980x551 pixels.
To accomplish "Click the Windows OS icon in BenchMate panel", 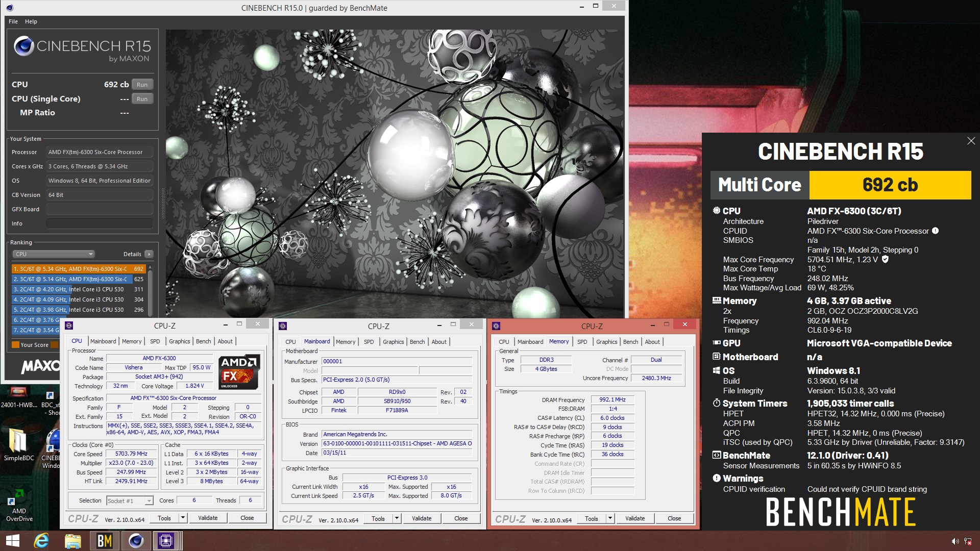I will tap(717, 370).
